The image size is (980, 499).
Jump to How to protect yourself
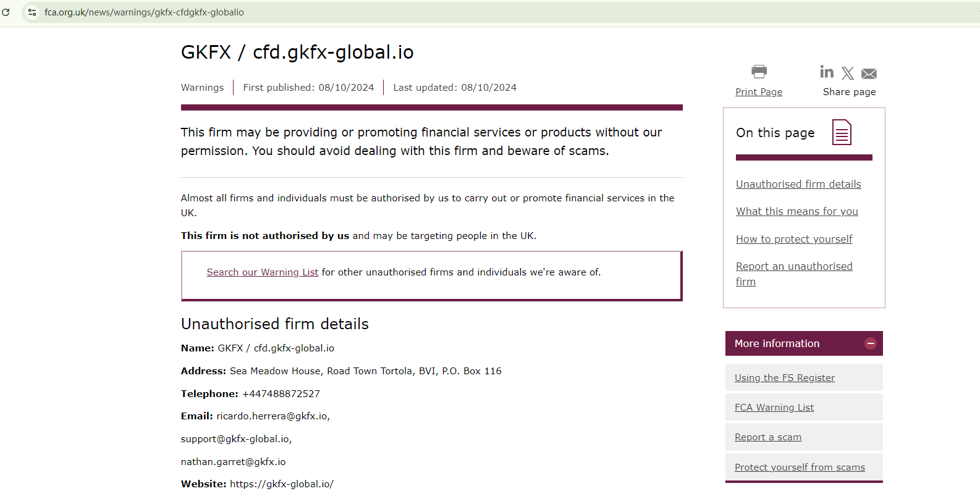coord(794,239)
